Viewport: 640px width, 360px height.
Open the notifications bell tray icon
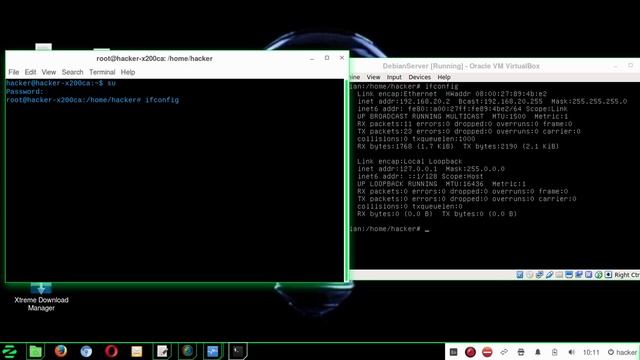point(538,352)
